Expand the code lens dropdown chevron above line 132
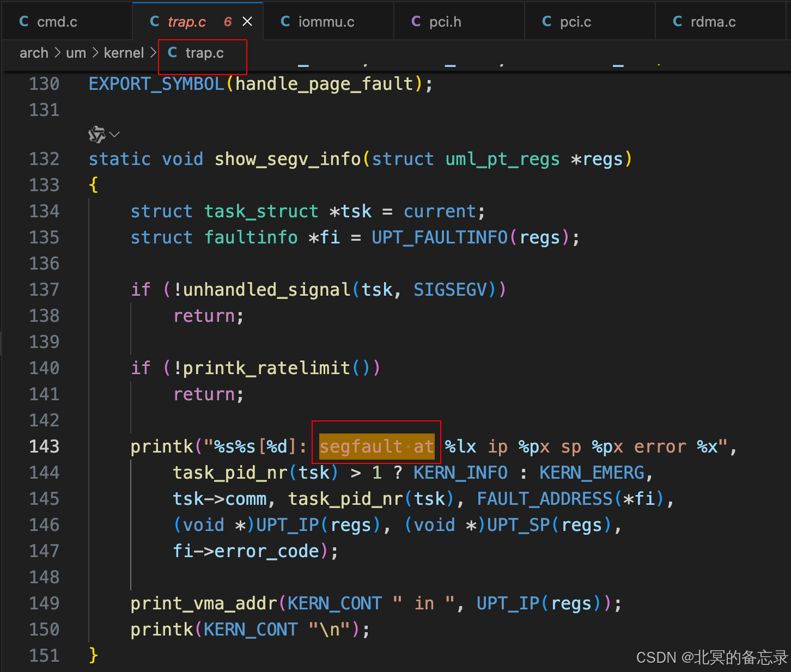 coord(114,134)
